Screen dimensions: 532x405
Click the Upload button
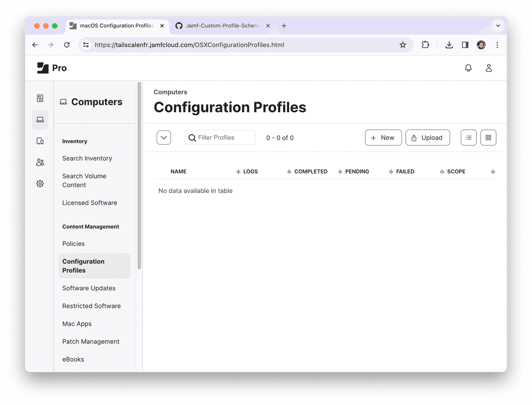(x=428, y=137)
